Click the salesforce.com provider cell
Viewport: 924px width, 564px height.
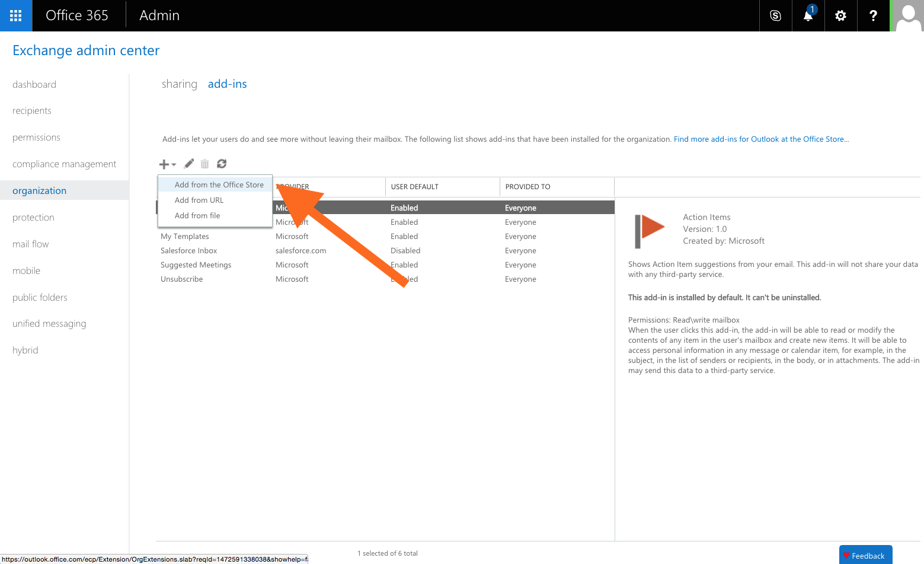pos(300,250)
